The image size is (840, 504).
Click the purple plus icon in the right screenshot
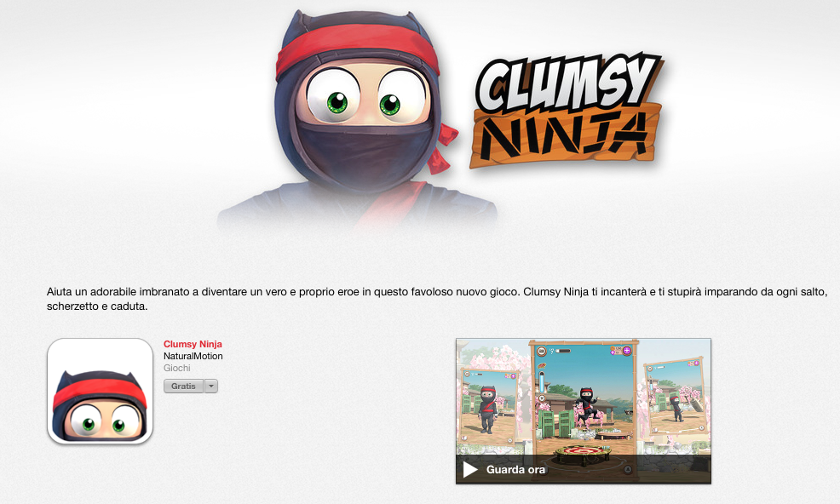point(696,364)
